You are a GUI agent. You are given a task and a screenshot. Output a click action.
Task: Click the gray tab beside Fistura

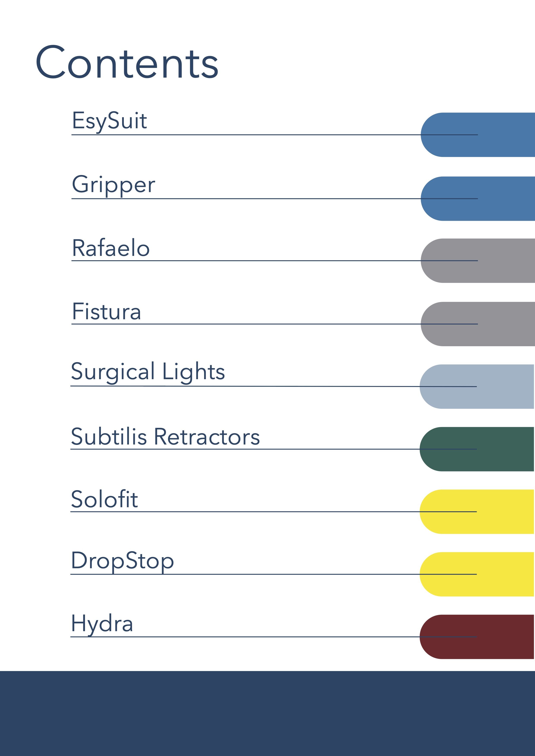[478, 324]
